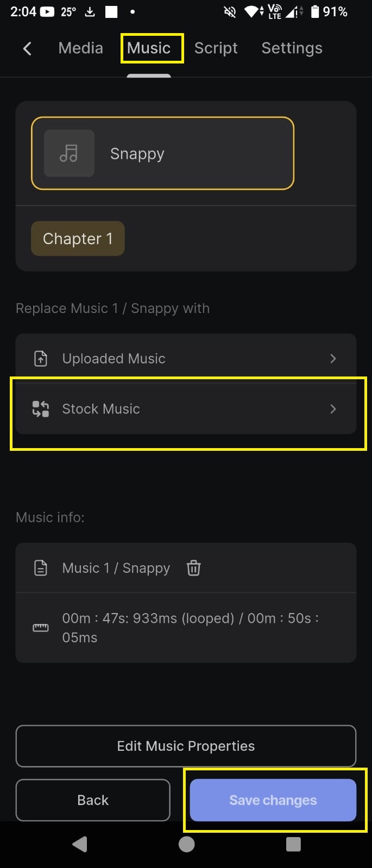Open recent apps with the square button
Screen dimensions: 372x868
point(293,844)
